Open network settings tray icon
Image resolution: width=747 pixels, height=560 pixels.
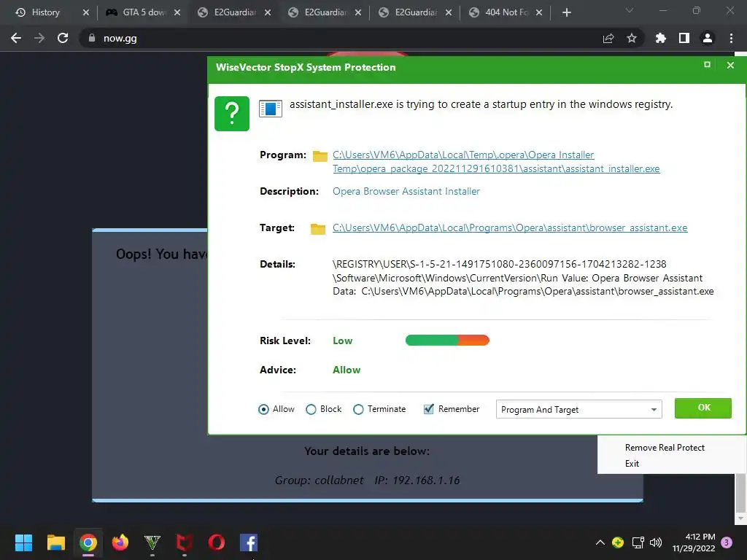coord(638,542)
